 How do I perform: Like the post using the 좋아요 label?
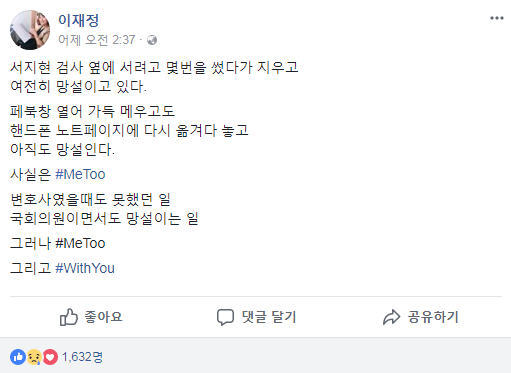point(103,317)
